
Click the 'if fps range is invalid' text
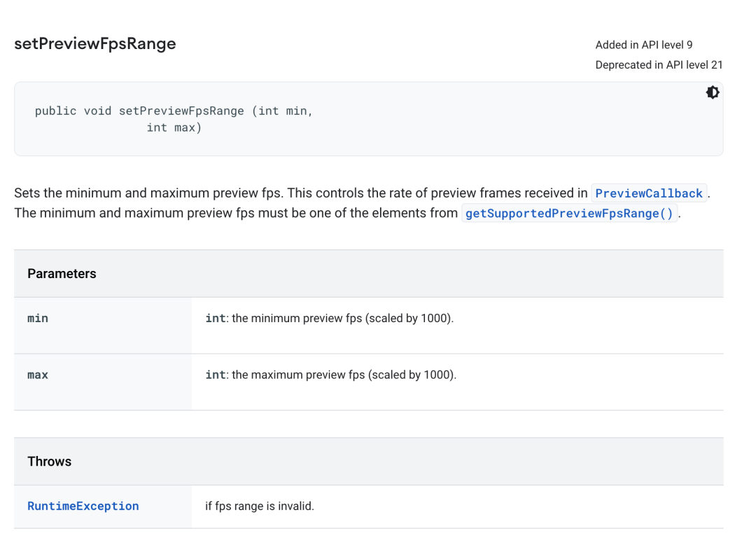260,506
